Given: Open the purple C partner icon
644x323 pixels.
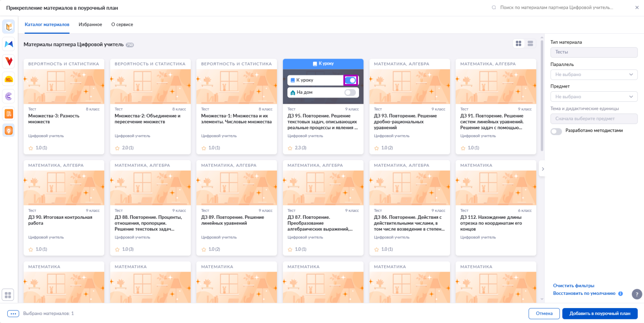Looking at the screenshot, I should tap(8, 96).
